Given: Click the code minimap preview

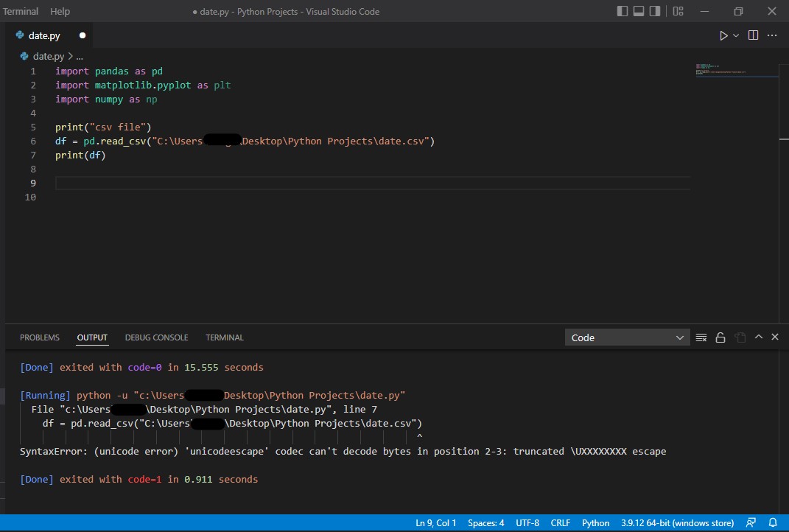Looking at the screenshot, I should 720,70.
